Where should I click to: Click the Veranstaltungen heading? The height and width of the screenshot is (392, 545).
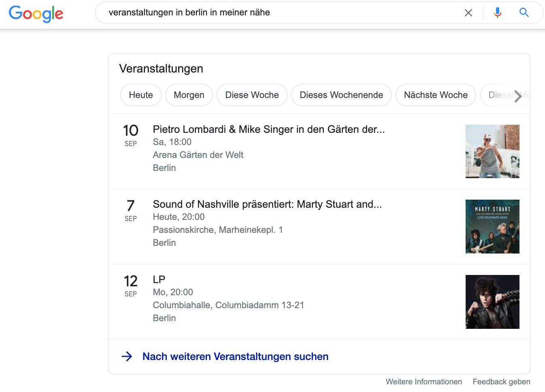(161, 69)
